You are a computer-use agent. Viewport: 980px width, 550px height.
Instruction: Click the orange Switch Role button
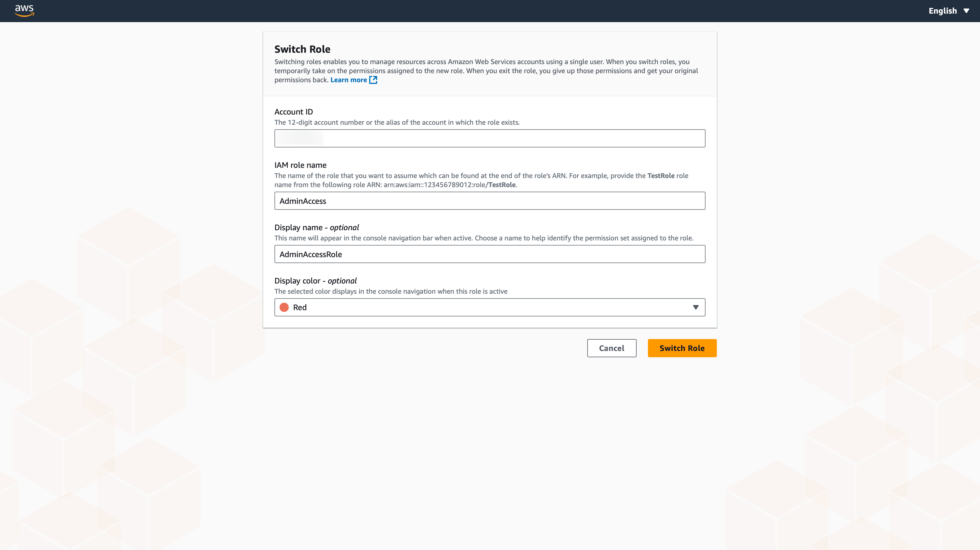click(x=682, y=348)
